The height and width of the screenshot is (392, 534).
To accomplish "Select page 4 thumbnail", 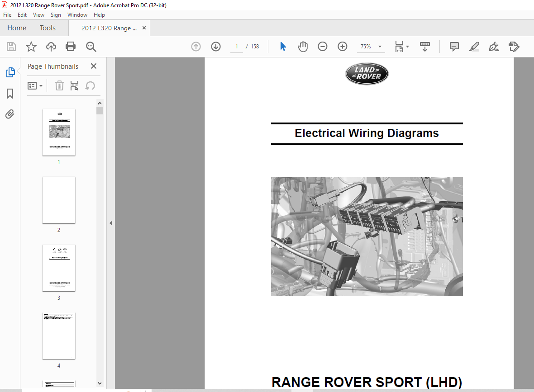I will click(59, 336).
